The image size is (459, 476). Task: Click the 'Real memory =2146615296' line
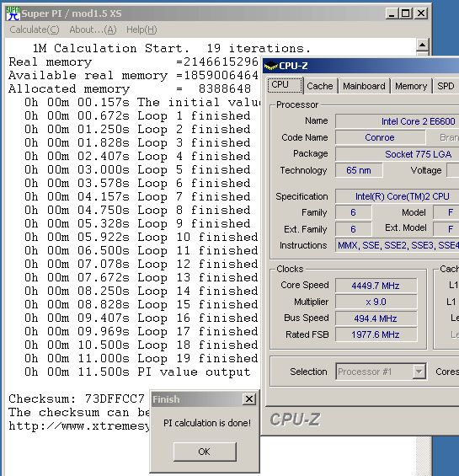click(134, 62)
